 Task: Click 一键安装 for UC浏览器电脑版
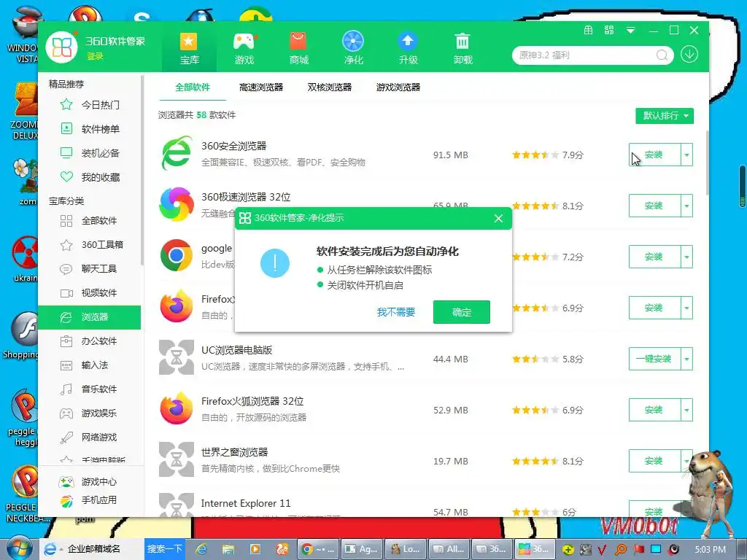[x=654, y=359]
